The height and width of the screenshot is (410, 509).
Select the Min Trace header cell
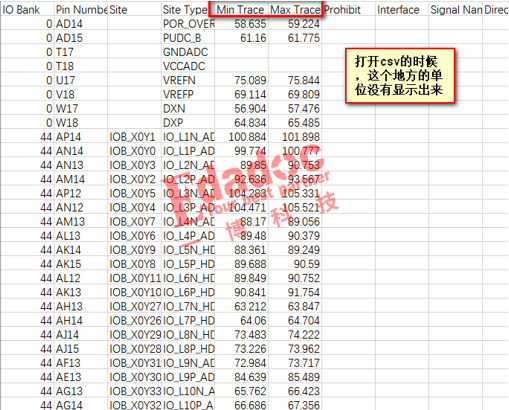tap(241, 10)
